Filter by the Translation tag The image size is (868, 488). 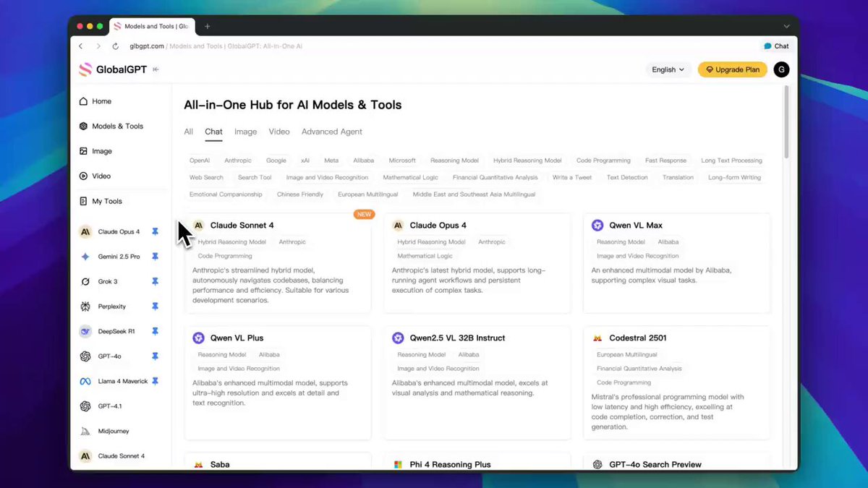pyautogui.click(x=678, y=177)
